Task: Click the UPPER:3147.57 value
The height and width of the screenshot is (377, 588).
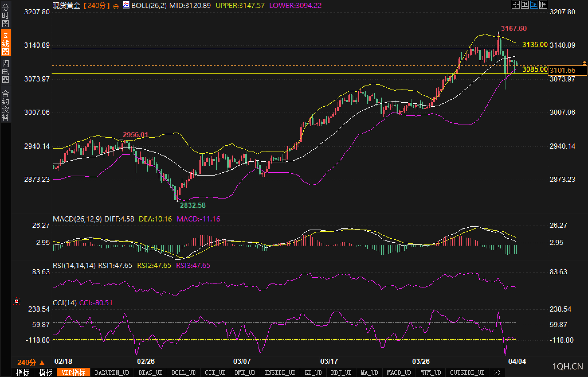Action: click(240, 5)
